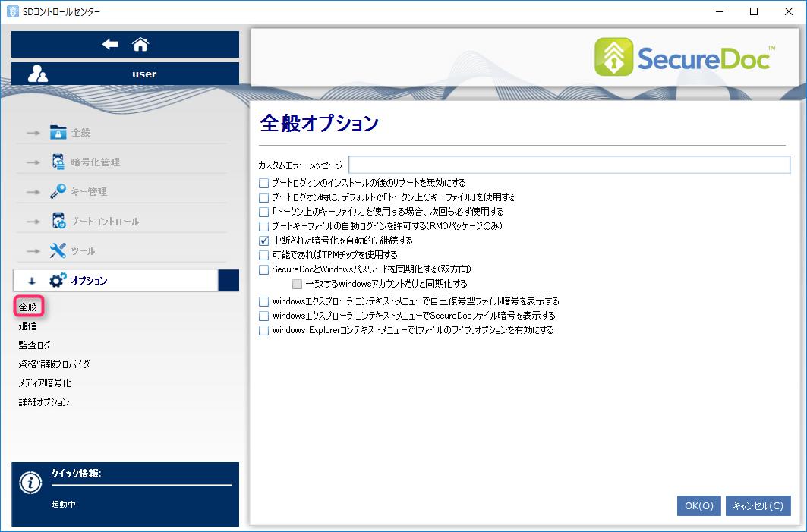Go to home via house icon
Viewport: 807px width, 532px height.
[140, 45]
